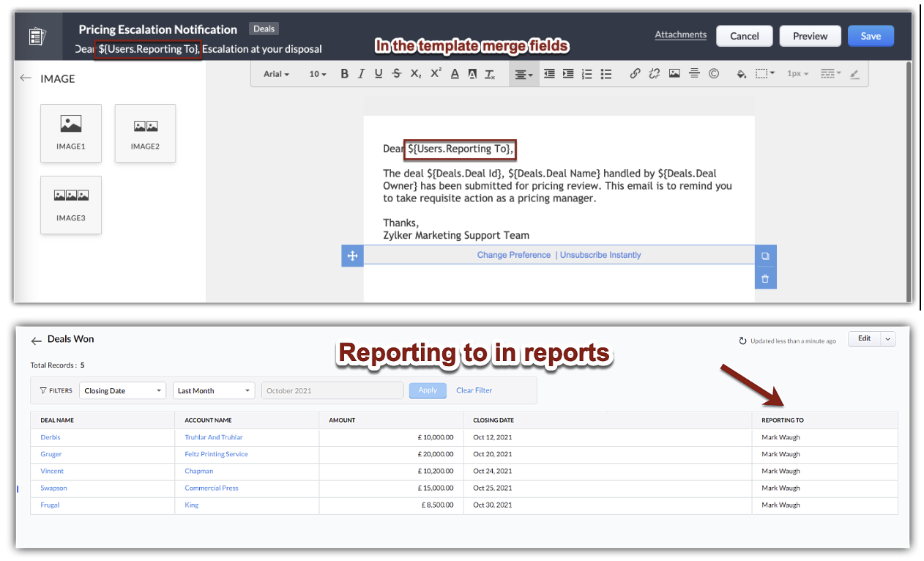Click the Unsubscribe Instantly link
The image size is (924, 561).
pyautogui.click(x=600, y=255)
